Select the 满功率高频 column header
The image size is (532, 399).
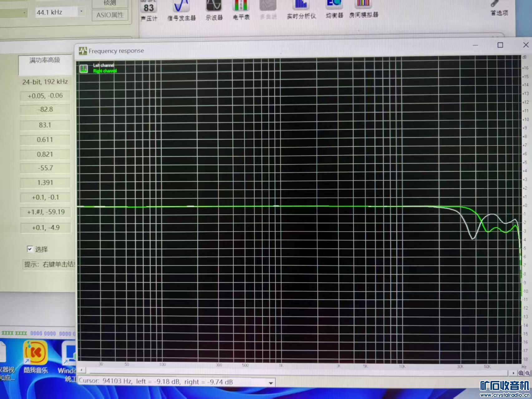click(x=45, y=61)
